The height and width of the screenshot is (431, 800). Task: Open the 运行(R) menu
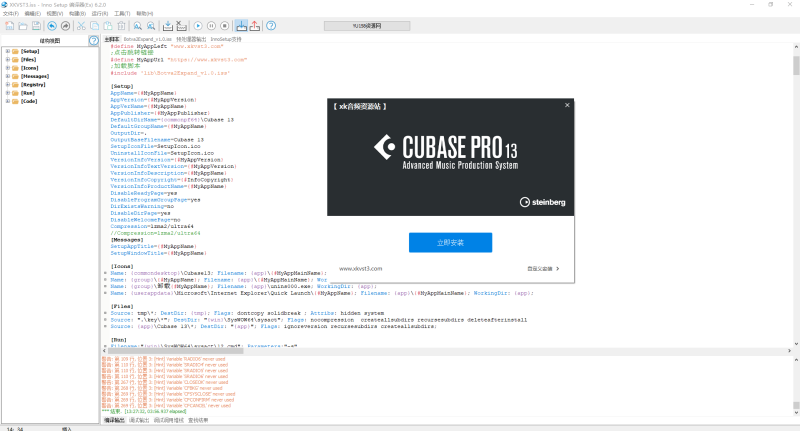99,13
